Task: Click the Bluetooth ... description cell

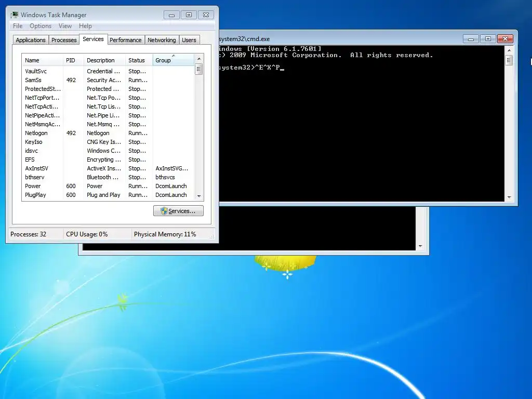Action: [103, 177]
